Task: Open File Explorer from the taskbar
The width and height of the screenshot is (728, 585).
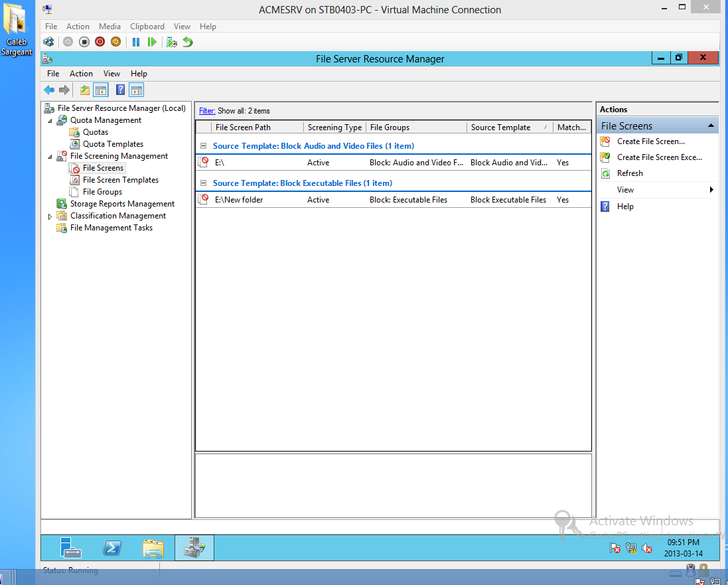Action: (153, 548)
